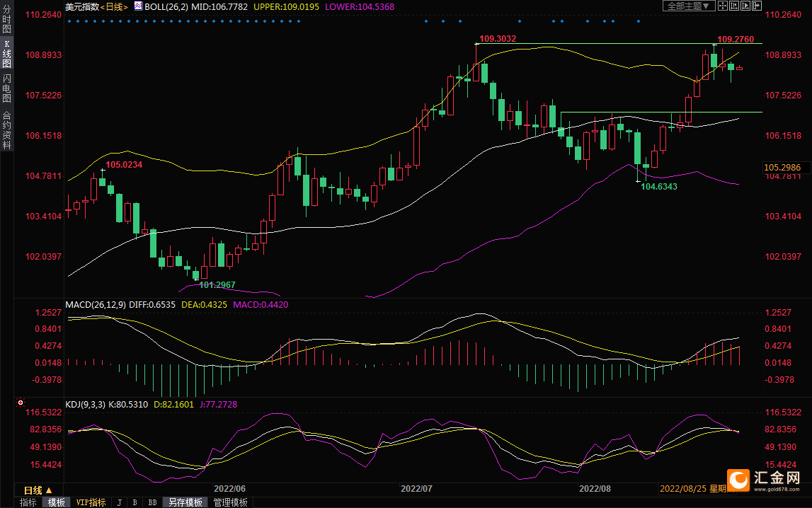Open the 闪电图 side tab
Viewport: 812px width, 508px height.
tap(6, 88)
